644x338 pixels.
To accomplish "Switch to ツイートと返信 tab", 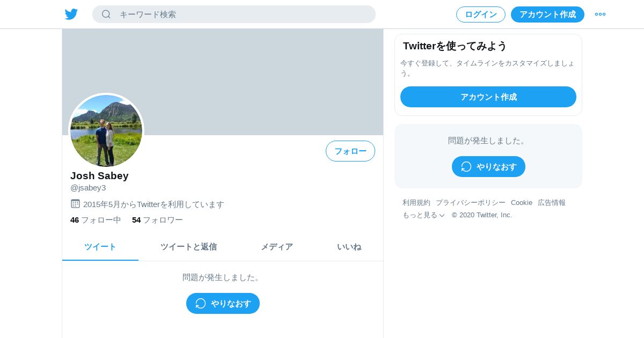I will pos(188,247).
